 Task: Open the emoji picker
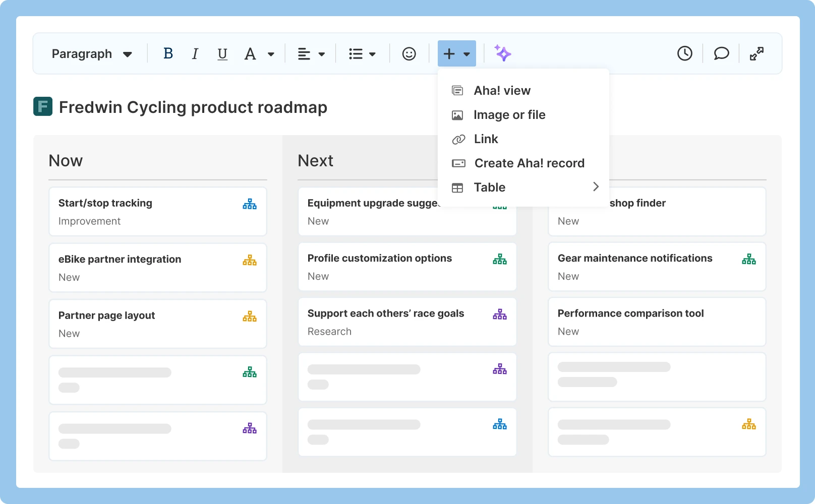409,53
